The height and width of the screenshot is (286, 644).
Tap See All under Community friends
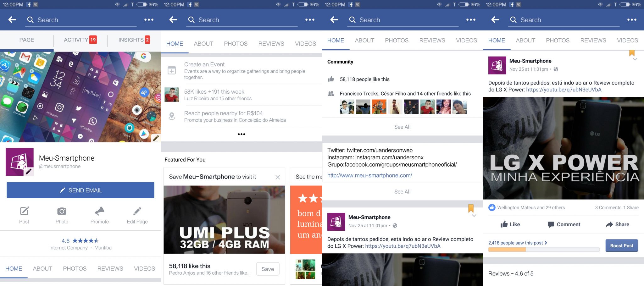click(402, 127)
